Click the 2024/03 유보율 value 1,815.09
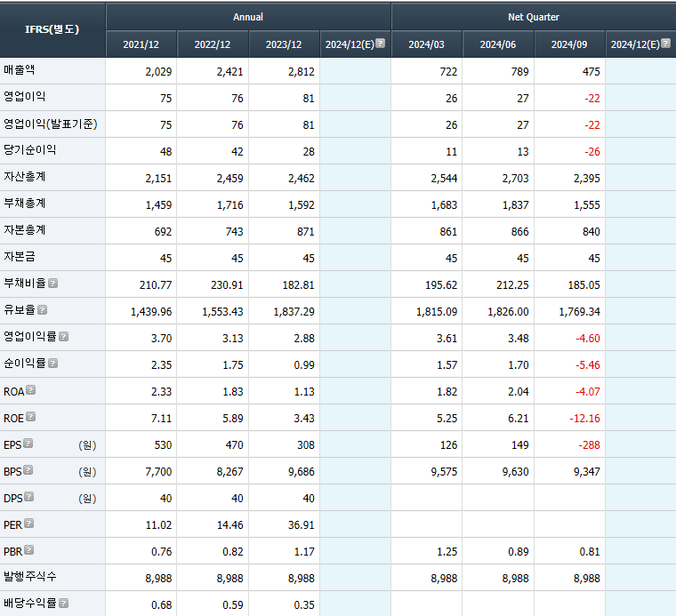The image size is (676, 616). click(437, 312)
